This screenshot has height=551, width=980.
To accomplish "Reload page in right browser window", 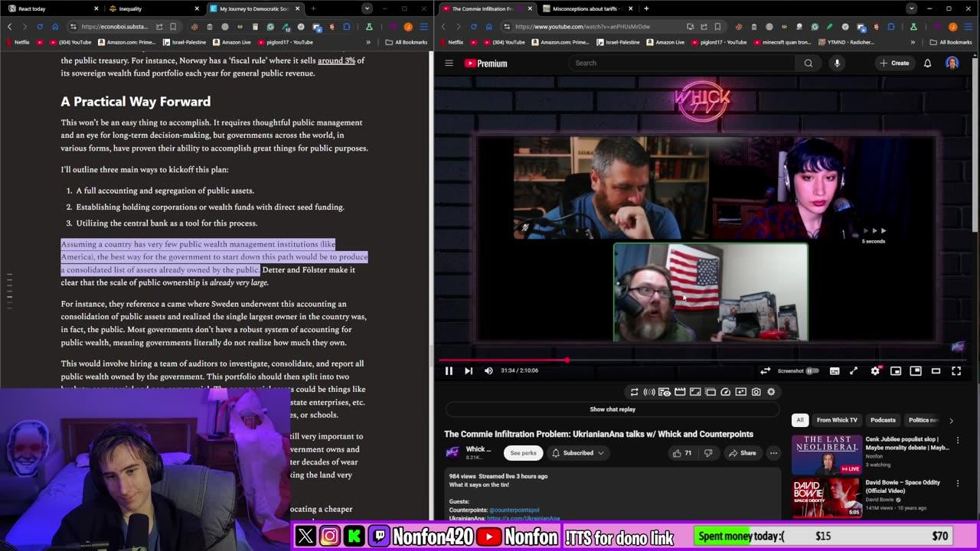I will [473, 26].
